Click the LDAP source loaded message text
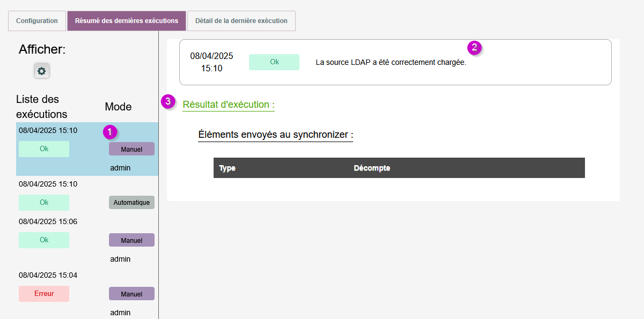This screenshot has width=644, height=319. 391,63
